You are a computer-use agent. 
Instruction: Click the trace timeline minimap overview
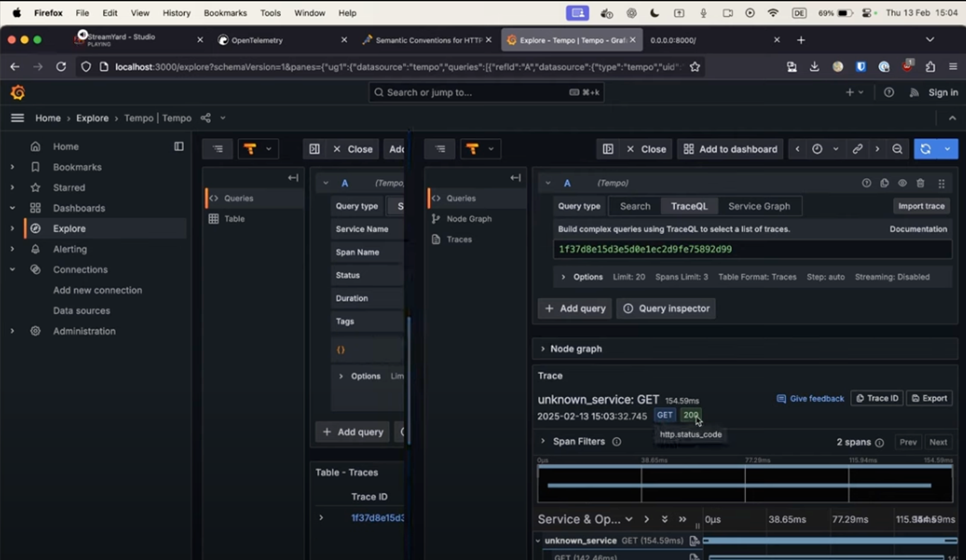(x=745, y=483)
